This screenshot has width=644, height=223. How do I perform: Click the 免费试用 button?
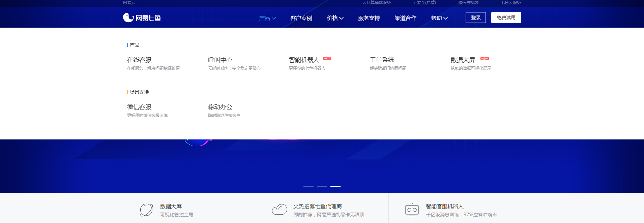[506, 18]
